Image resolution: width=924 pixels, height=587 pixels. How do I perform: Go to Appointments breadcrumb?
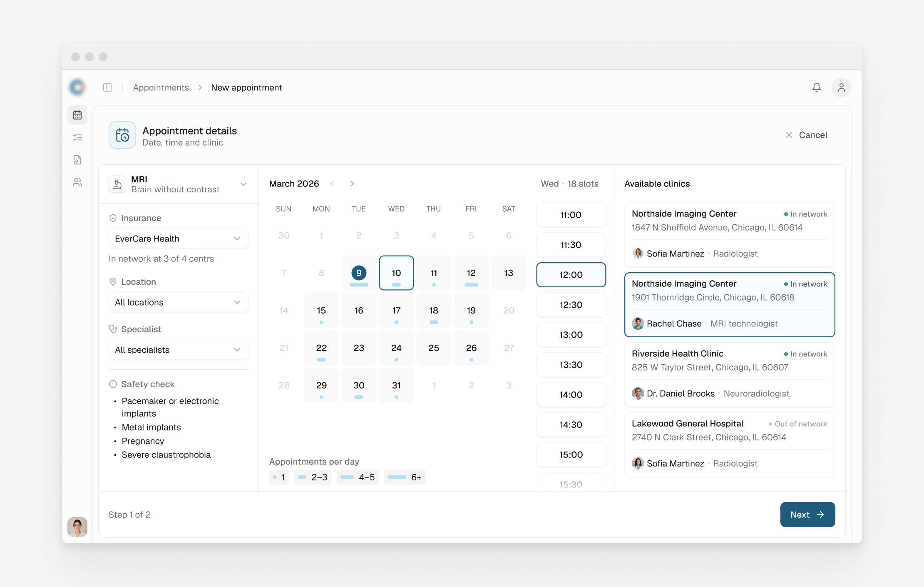click(x=161, y=87)
